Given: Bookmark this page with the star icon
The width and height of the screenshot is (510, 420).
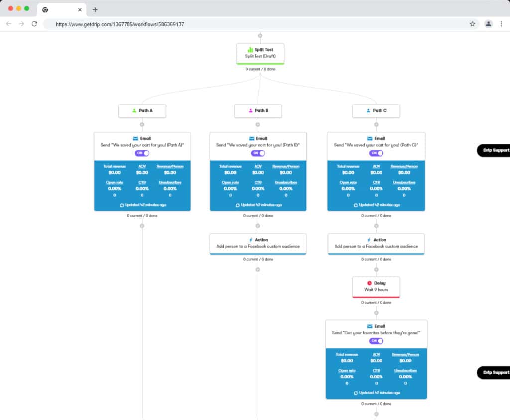Looking at the screenshot, I should pos(472,24).
